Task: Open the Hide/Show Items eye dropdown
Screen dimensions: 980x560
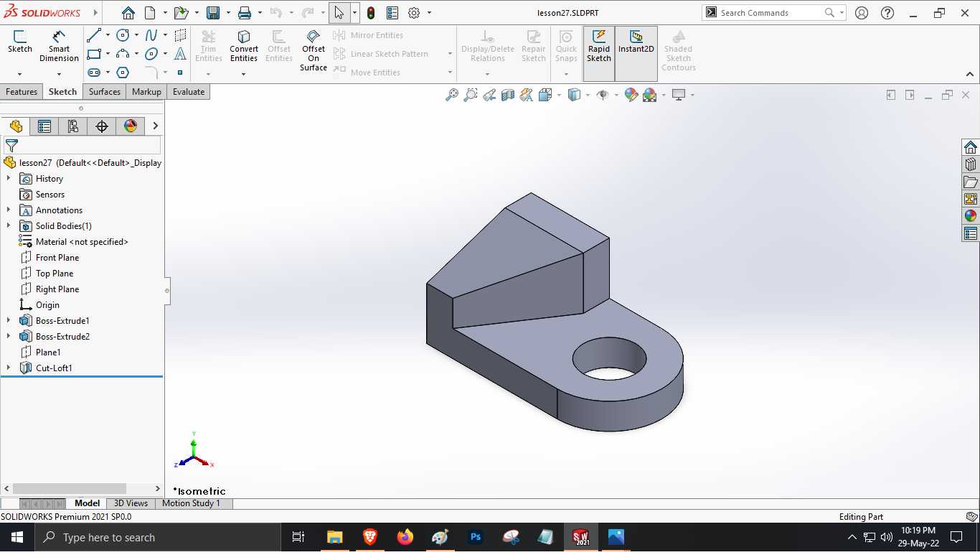Action: (616, 95)
